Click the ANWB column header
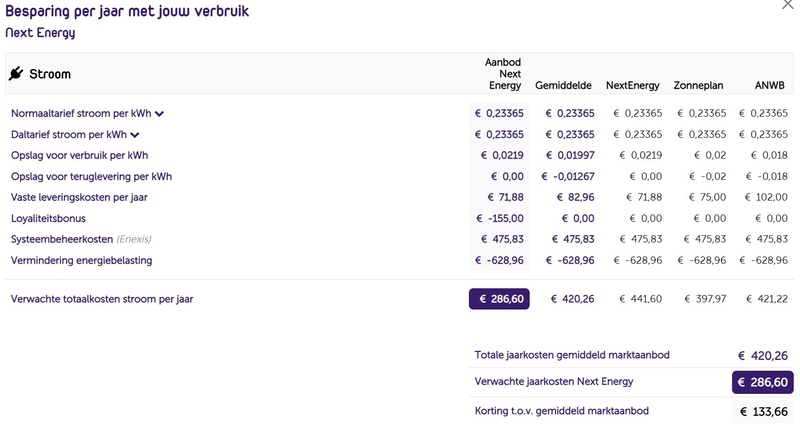The width and height of the screenshot is (800, 431). coord(769,85)
